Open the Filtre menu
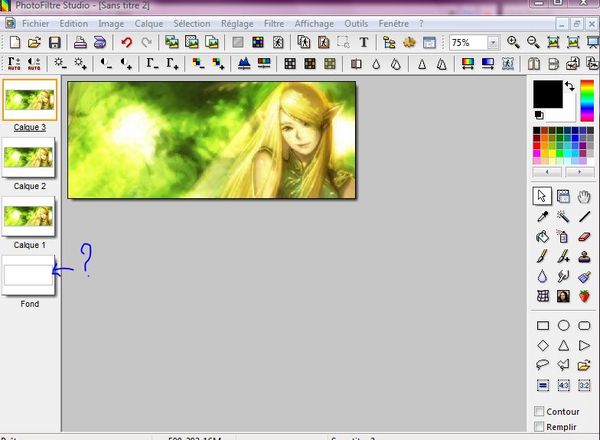This screenshot has width=600, height=440. point(274,24)
